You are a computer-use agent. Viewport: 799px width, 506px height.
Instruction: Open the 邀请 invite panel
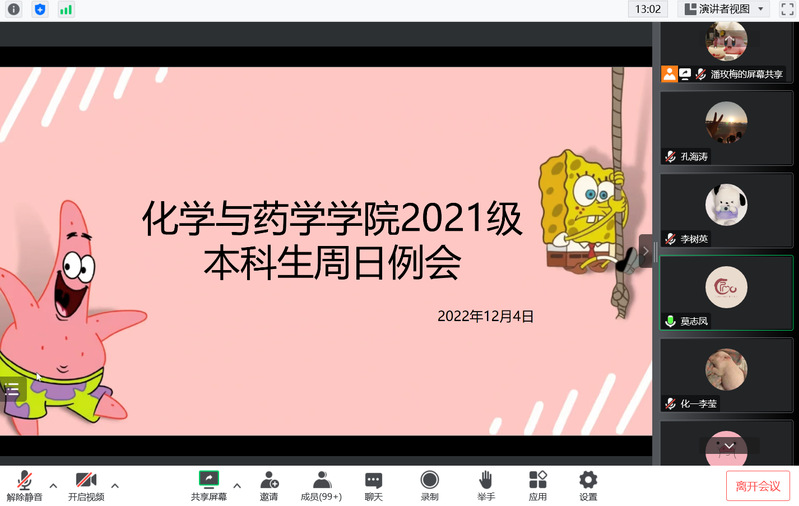(x=269, y=487)
